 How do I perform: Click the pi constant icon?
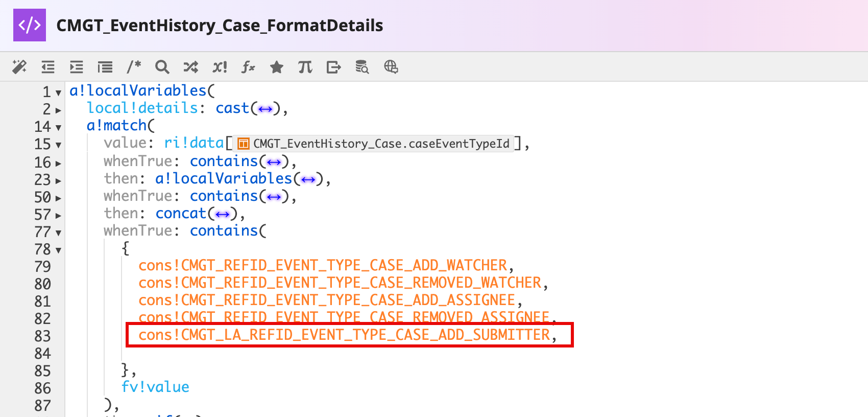tap(305, 67)
